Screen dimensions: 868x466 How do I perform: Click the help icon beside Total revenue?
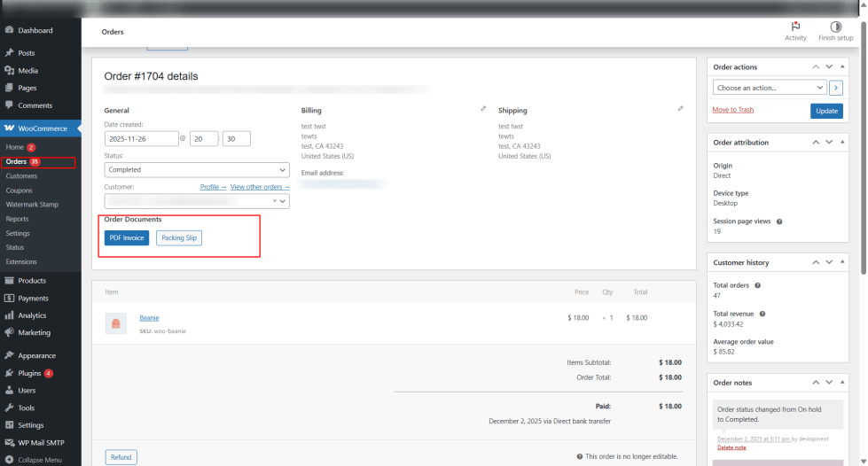762,314
